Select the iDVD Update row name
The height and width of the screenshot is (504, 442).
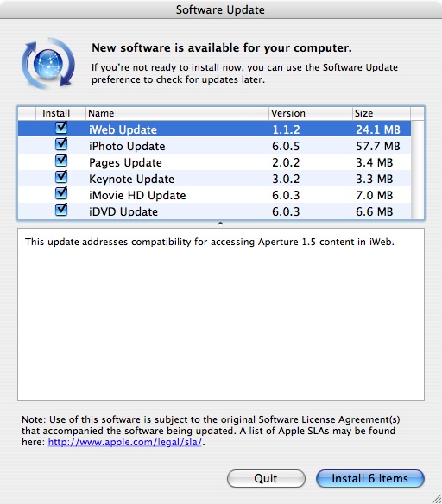pos(123,211)
